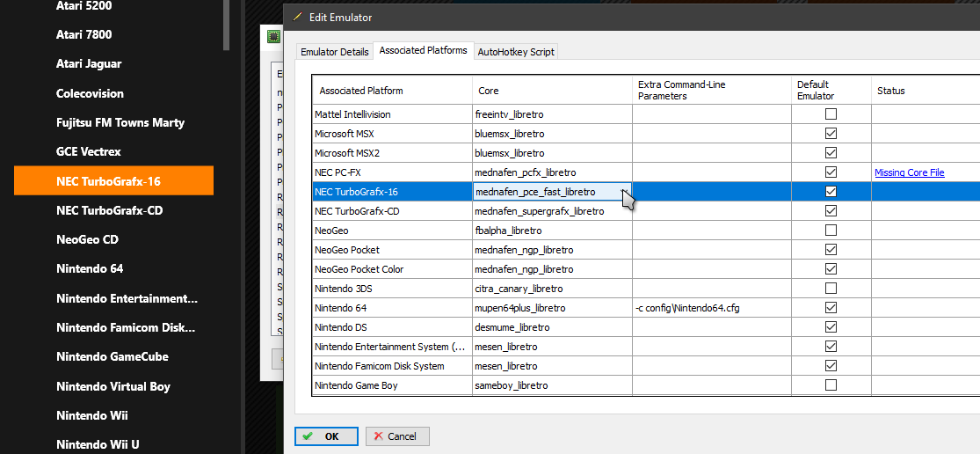Click the Extra Command-Line Parameters header
Viewport: 980px width, 454px height.
point(712,91)
